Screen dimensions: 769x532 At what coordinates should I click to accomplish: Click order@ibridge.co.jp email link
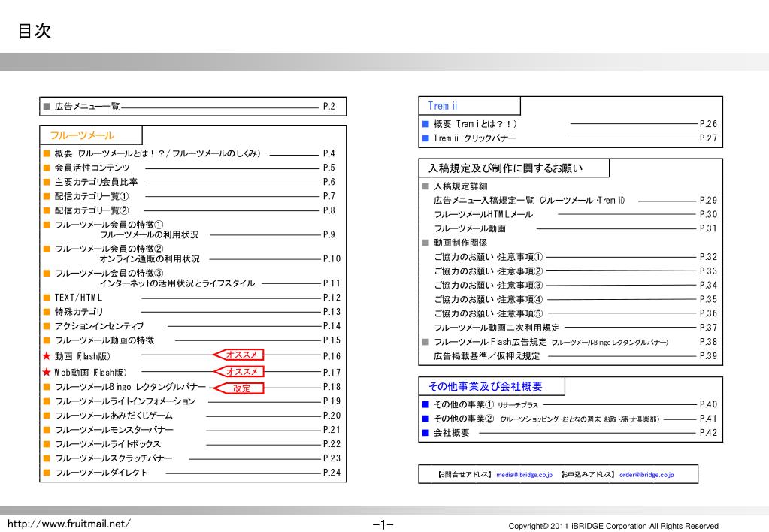tap(646, 475)
